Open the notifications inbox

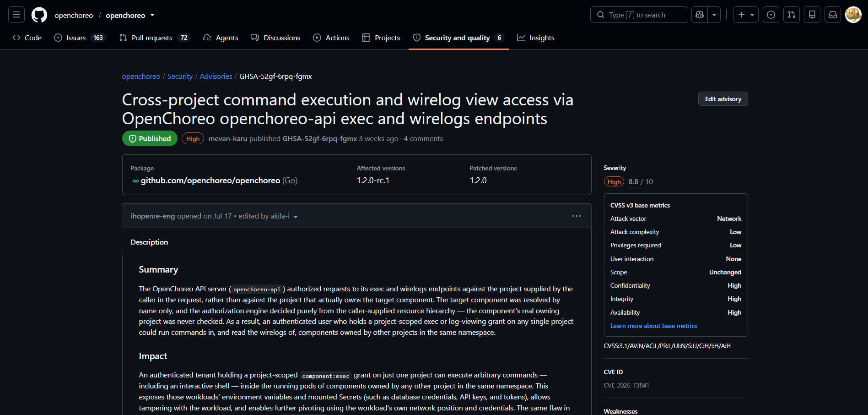point(833,15)
